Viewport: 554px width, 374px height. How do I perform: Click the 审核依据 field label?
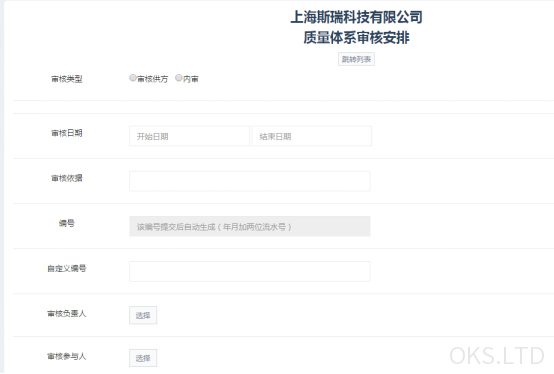click(66, 178)
